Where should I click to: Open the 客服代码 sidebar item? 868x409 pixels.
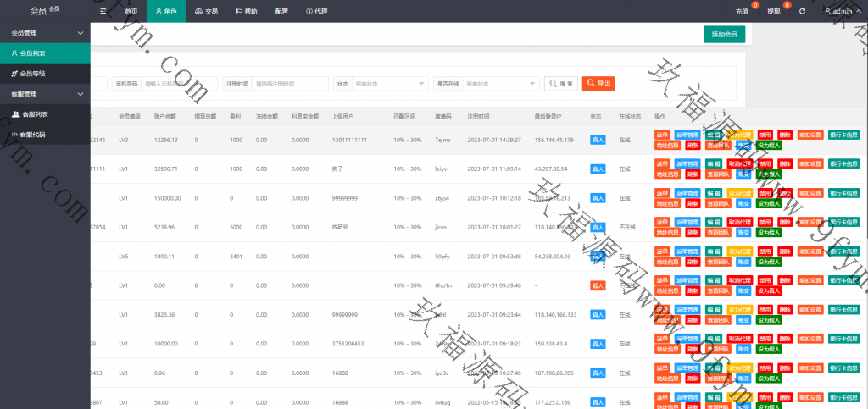(34, 135)
